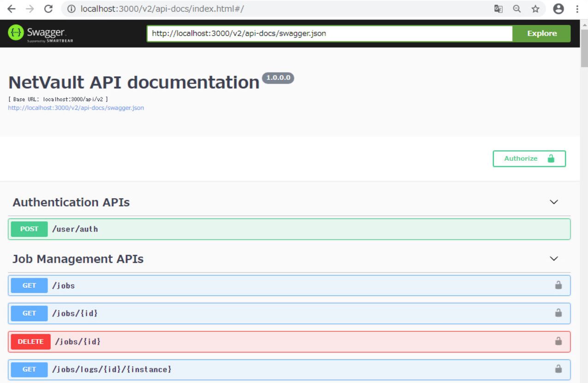The height and width of the screenshot is (383, 588).
Task: Click the Job Management APIs heading
Action: click(78, 259)
